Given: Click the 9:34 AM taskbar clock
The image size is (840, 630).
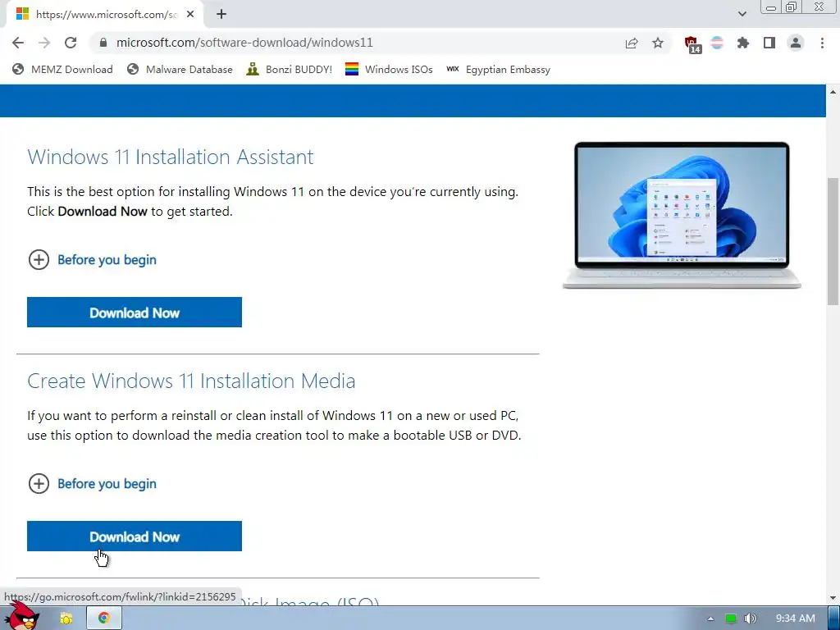Looking at the screenshot, I should tap(796, 619).
